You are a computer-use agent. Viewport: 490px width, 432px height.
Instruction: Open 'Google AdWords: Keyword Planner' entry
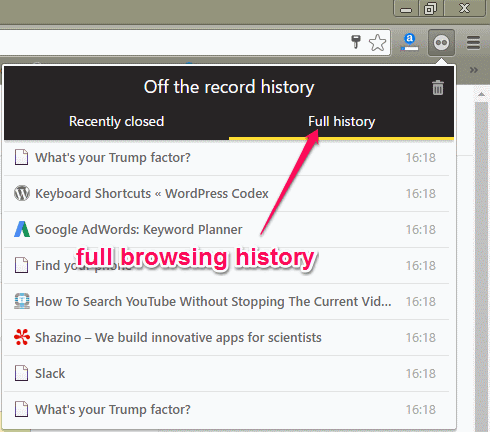(x=226, y=230)
